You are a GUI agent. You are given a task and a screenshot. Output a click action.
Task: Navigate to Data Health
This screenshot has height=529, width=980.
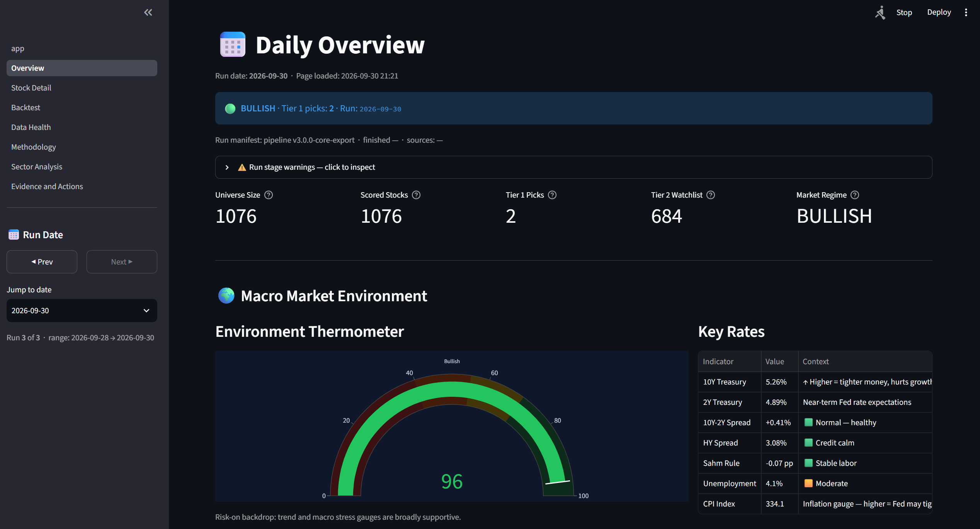click(x=82, y=127)
